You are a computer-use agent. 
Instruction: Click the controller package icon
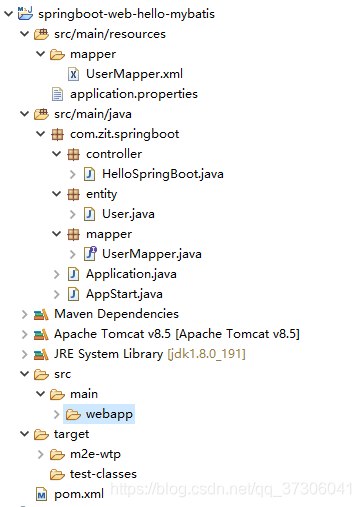point(73,154)
